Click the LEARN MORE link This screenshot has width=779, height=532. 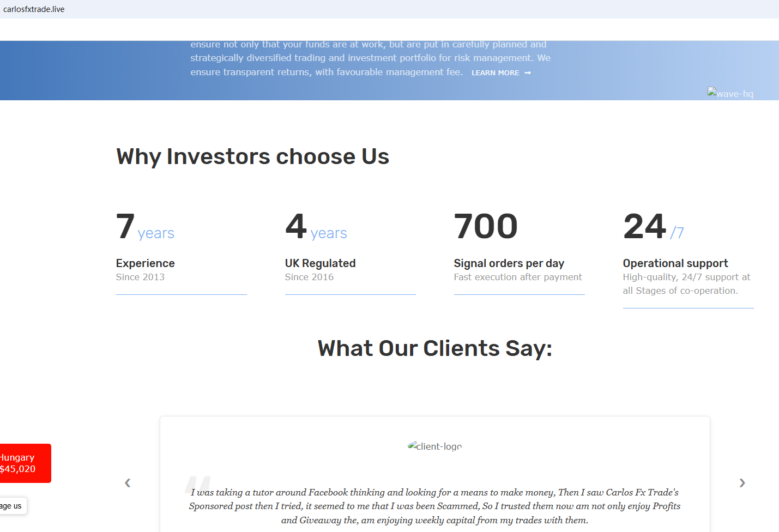tap(495, 73)
